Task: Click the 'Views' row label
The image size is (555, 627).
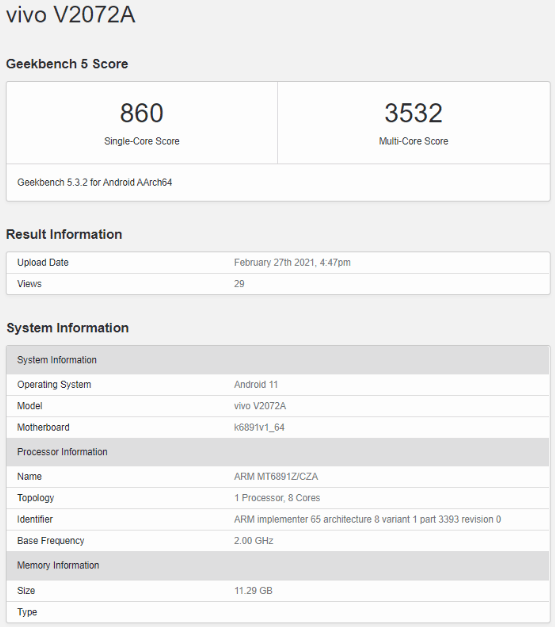Action: coord(29,284)
